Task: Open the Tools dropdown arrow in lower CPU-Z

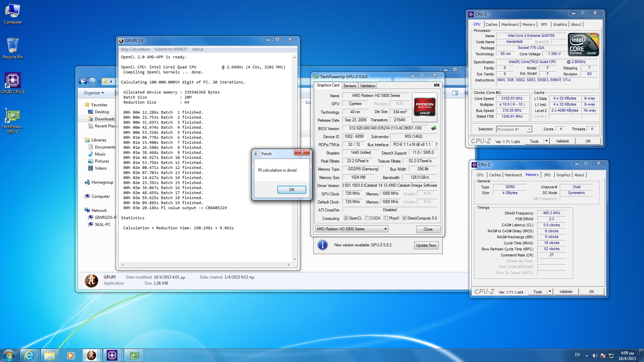Action: pyautogui.click(x=550, y=292)
